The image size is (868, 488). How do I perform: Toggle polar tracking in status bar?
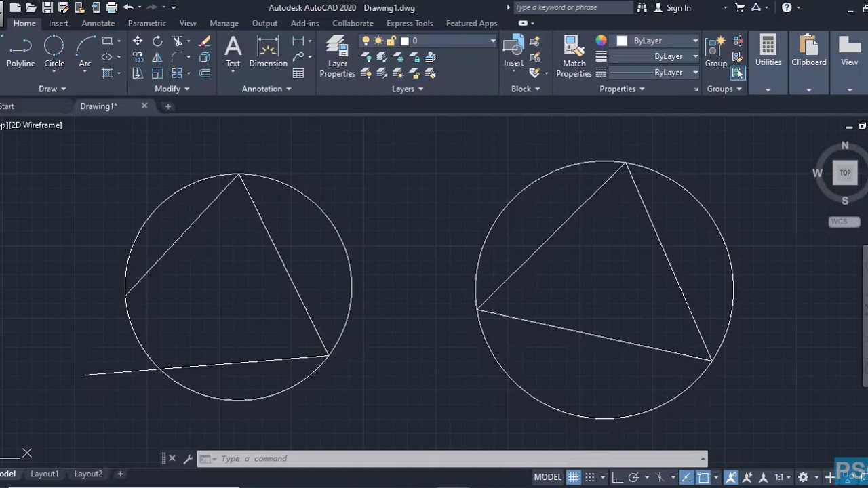(x=634, y=477)
